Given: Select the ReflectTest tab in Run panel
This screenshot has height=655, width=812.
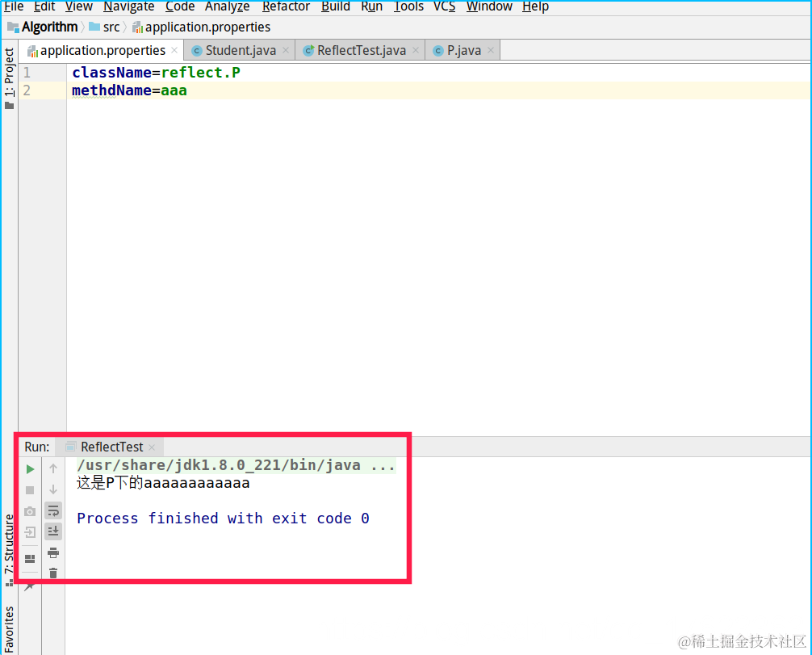Looking at the screenshot, I should pos(111,447).
